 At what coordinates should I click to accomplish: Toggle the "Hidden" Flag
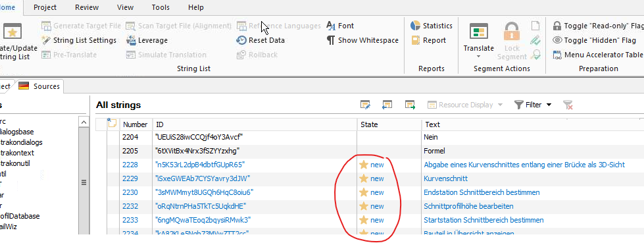point(595,40)
